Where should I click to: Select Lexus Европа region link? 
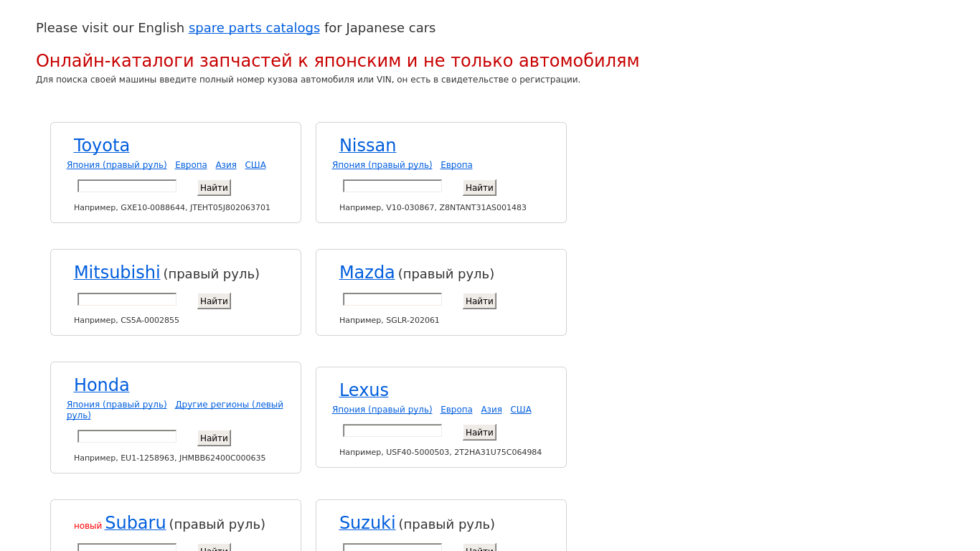pos(456,410)
